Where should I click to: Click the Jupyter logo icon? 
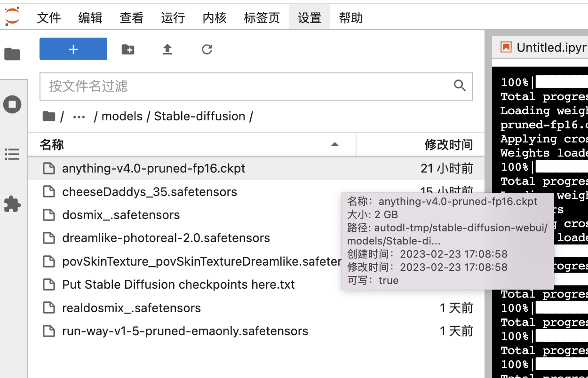tap(12, 16)
